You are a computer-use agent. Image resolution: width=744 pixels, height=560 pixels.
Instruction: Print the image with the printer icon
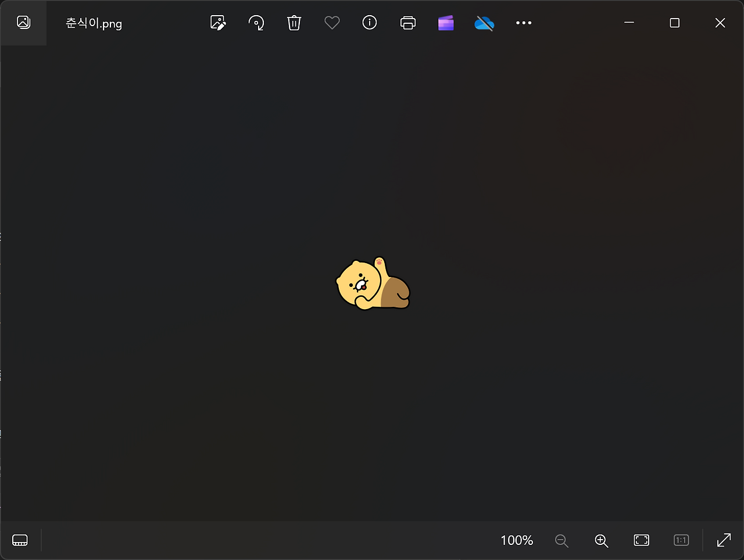click(408, 23)
